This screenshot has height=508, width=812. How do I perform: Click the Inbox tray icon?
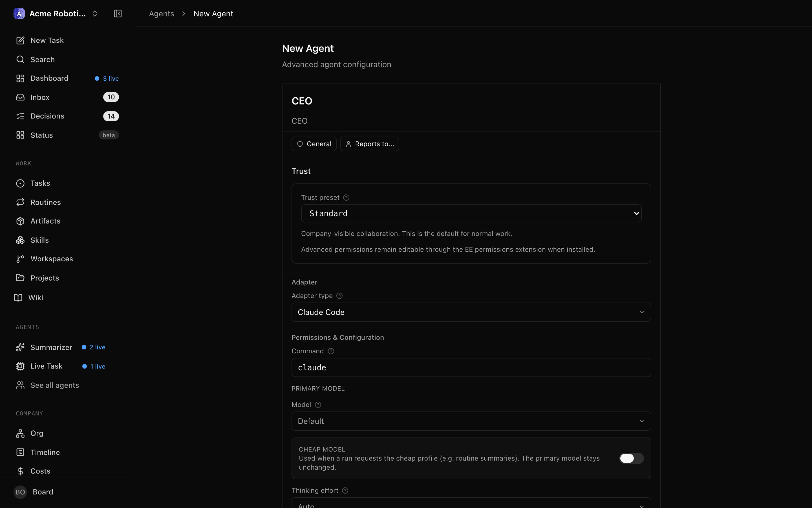point(20,97)
